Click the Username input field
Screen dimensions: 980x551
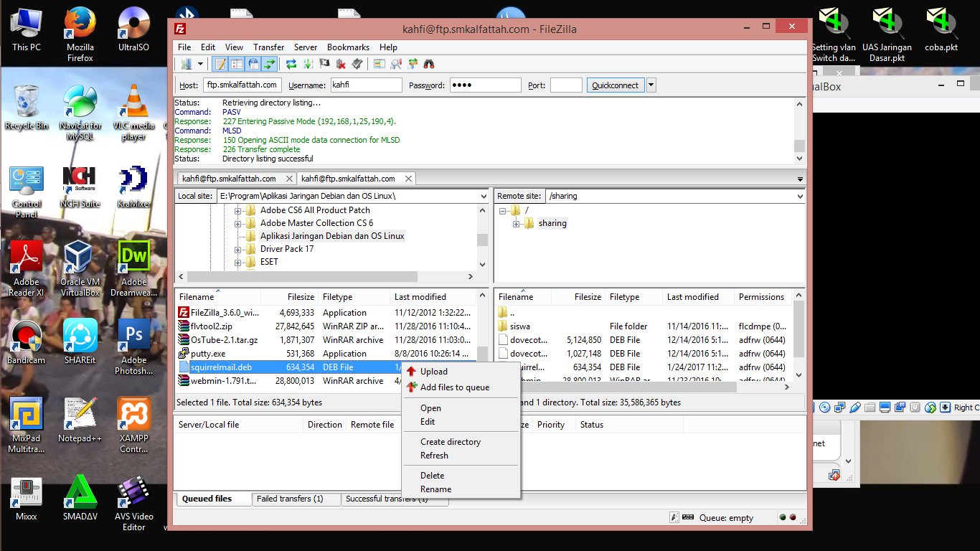pos(366,85)
